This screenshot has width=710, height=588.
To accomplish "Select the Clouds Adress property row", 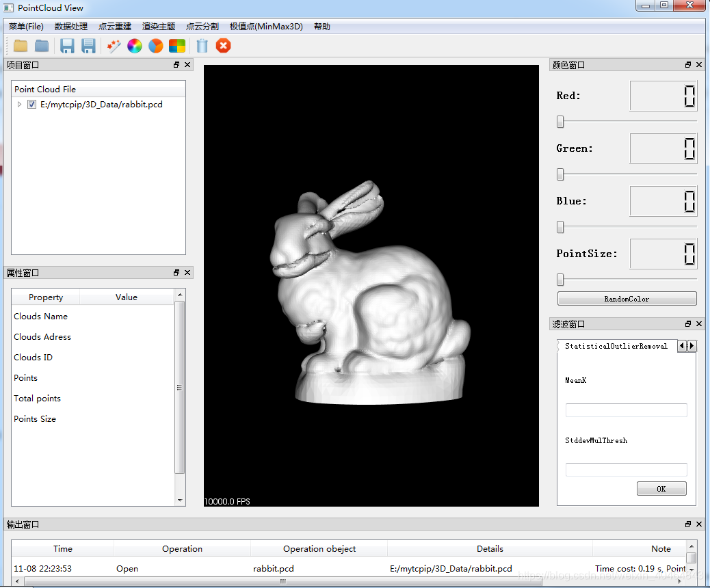I will 92,337.
